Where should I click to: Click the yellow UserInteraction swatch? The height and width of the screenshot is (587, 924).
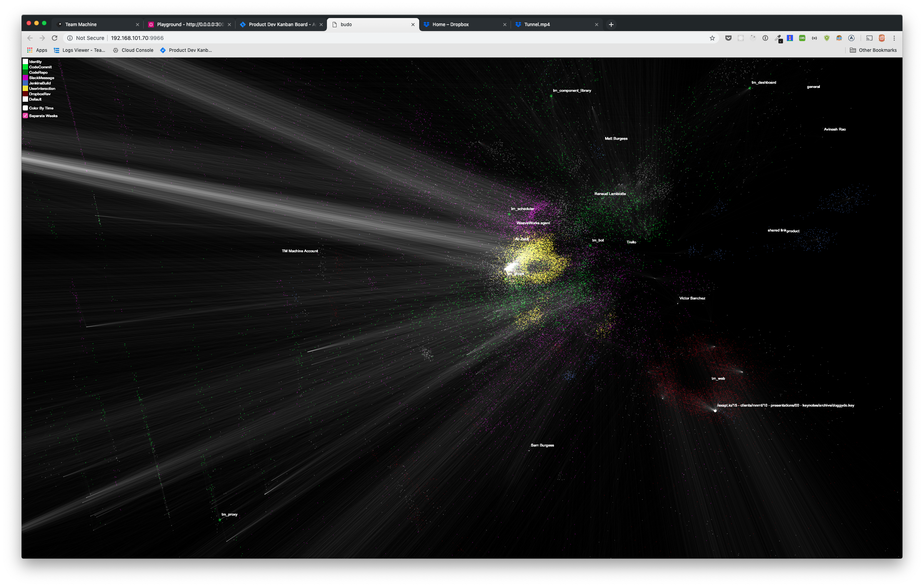pyautogui.click(x=25, y=88)
